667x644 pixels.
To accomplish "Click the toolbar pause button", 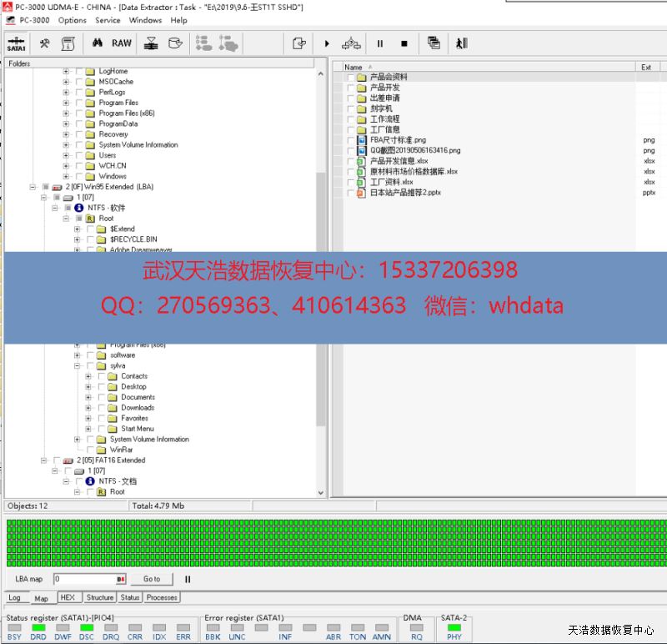I will (379, 43).
